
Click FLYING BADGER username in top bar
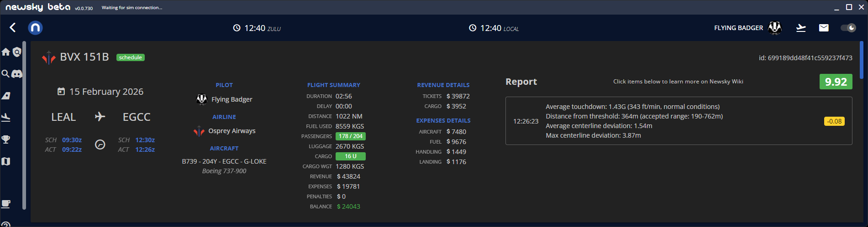(738, 28)
